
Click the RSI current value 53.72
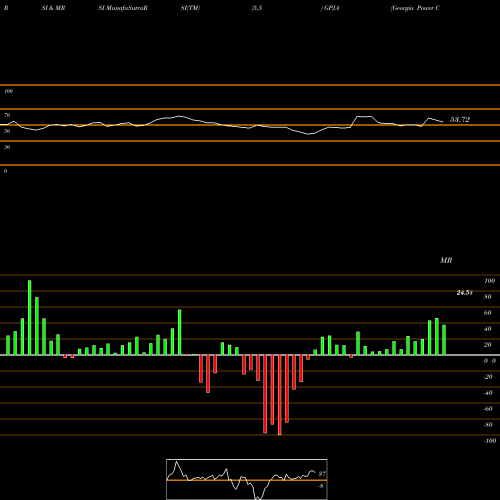[460, 119]
